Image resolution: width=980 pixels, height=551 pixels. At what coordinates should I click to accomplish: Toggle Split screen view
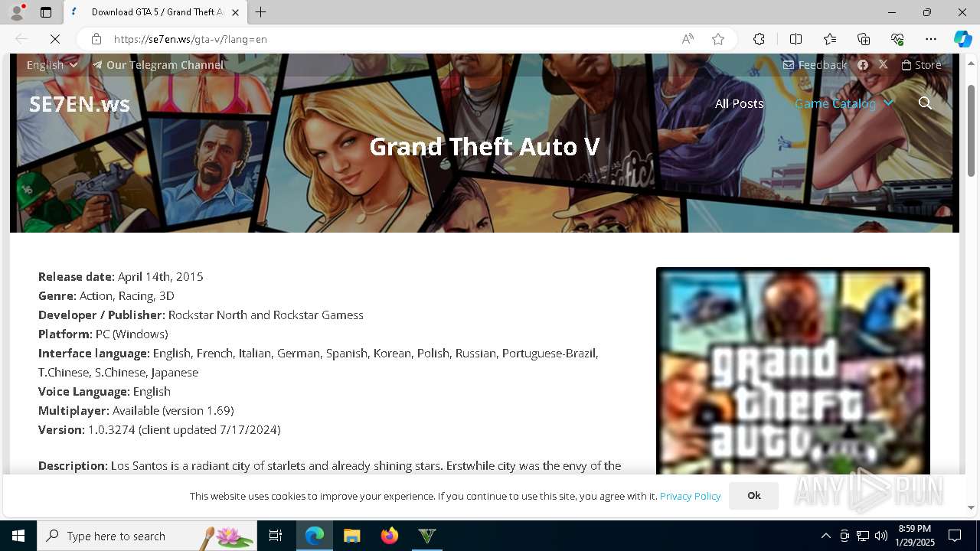click(795, 39)
